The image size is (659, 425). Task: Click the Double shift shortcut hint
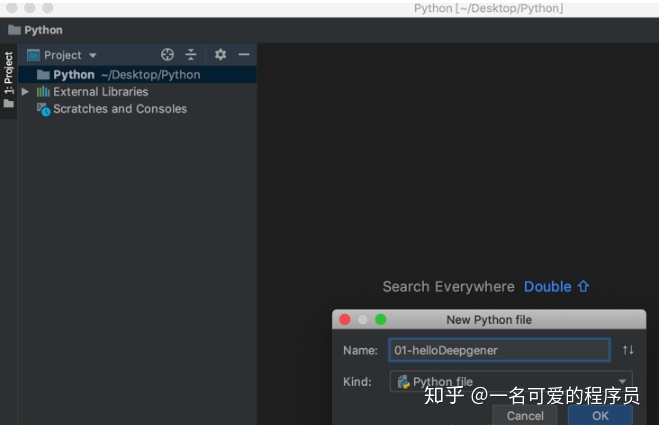556,287
